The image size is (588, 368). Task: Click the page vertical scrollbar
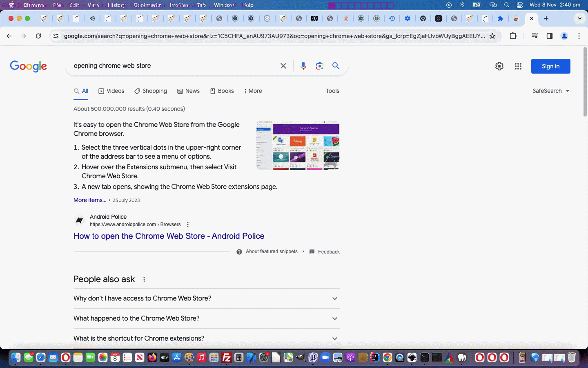(x=585, y=82)
